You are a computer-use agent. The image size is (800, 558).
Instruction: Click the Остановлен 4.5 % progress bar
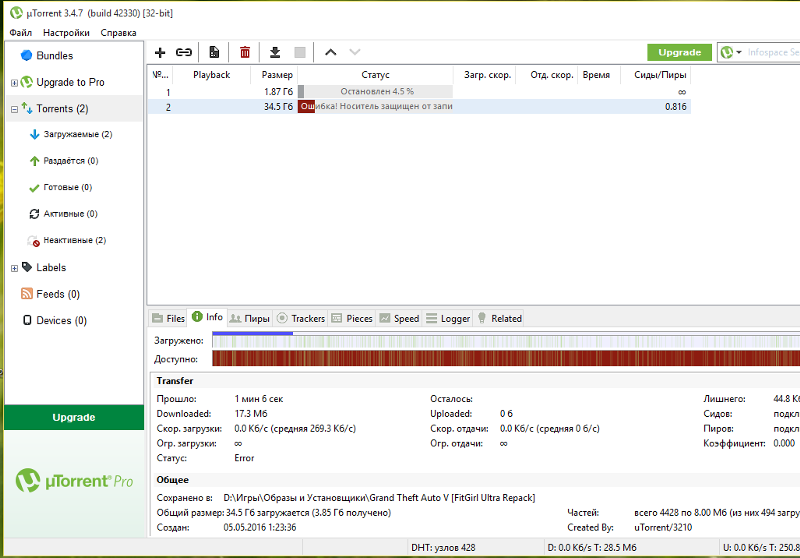376,91
